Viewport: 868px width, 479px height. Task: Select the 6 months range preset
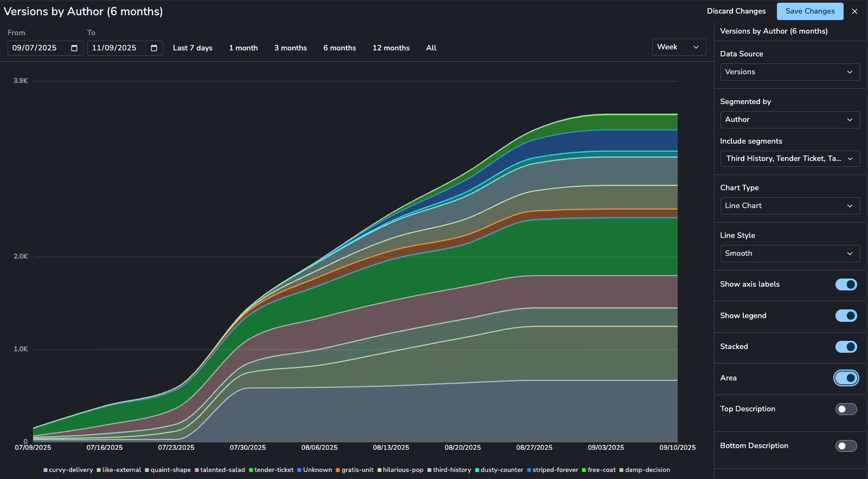(x=339, y=48)
